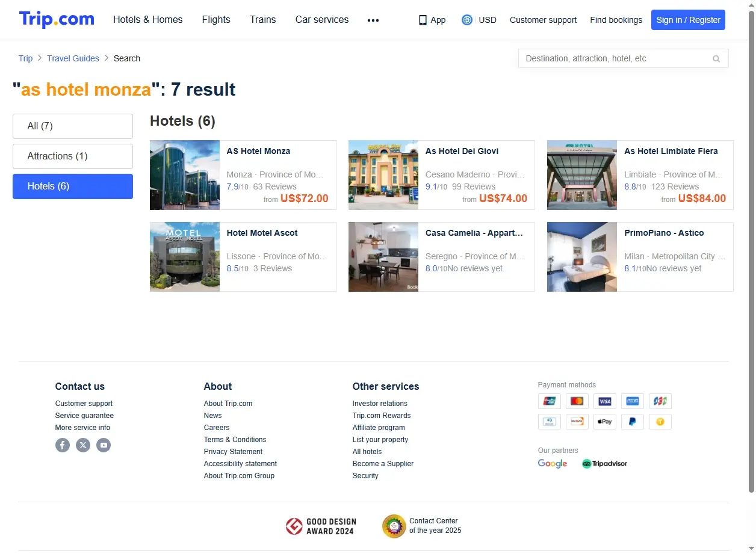756x554 pixels.
Task: Click the US$72.00 price
Action: 305,199
